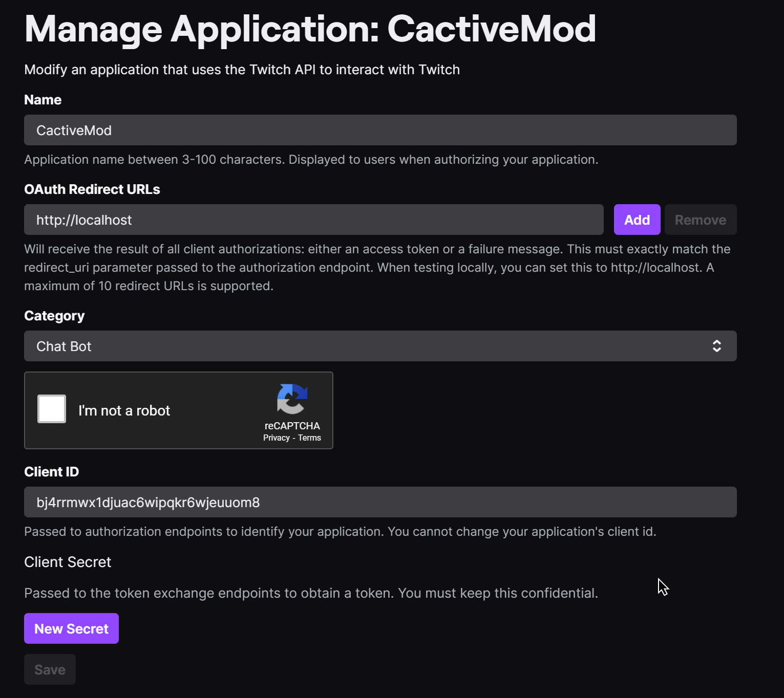Screen dimensions: 784x698
Task: Check the I'm not a robot checkbox
Action: 52,409
